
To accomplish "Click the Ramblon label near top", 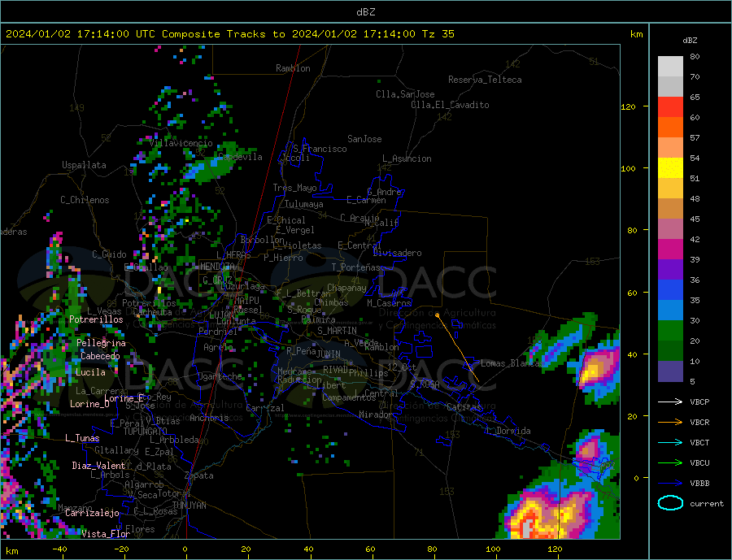I will [x=293, y=68].
